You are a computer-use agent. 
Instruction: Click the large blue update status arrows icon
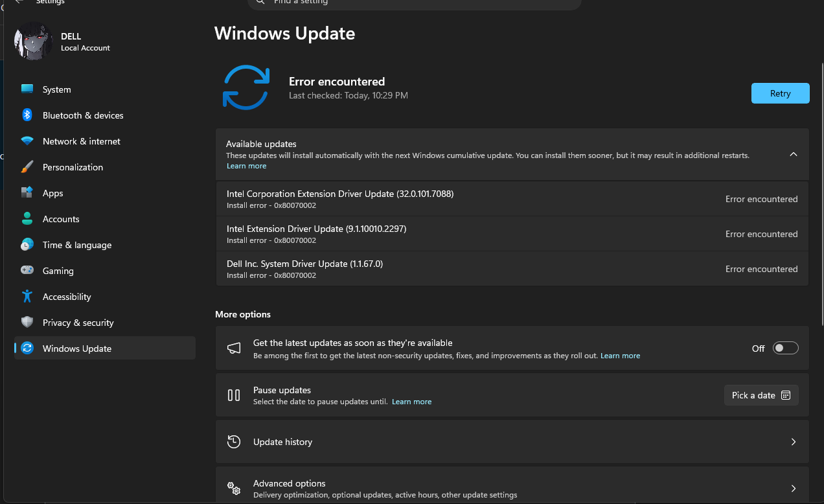(246, 87)
